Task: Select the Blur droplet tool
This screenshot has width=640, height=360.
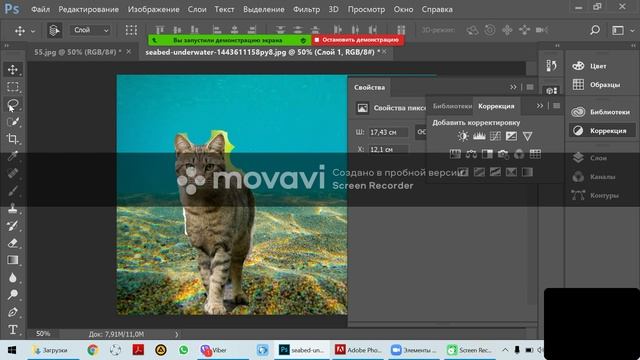Action: (13, 278)
